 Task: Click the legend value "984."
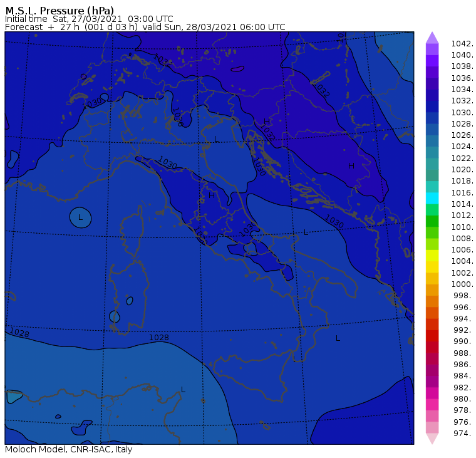(x=463, y=376)
